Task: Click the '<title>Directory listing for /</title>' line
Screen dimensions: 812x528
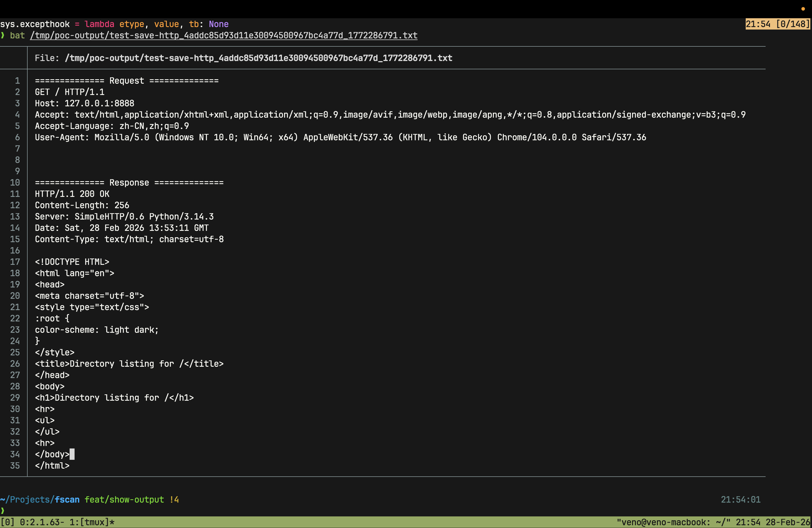Action: (129, 364)
